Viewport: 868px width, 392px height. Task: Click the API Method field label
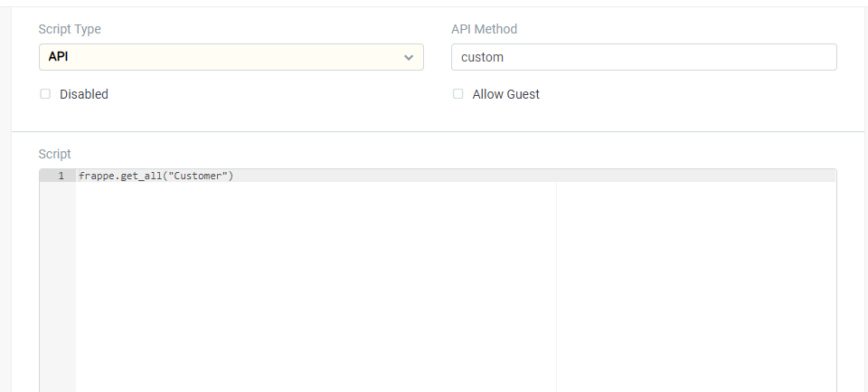484,29
